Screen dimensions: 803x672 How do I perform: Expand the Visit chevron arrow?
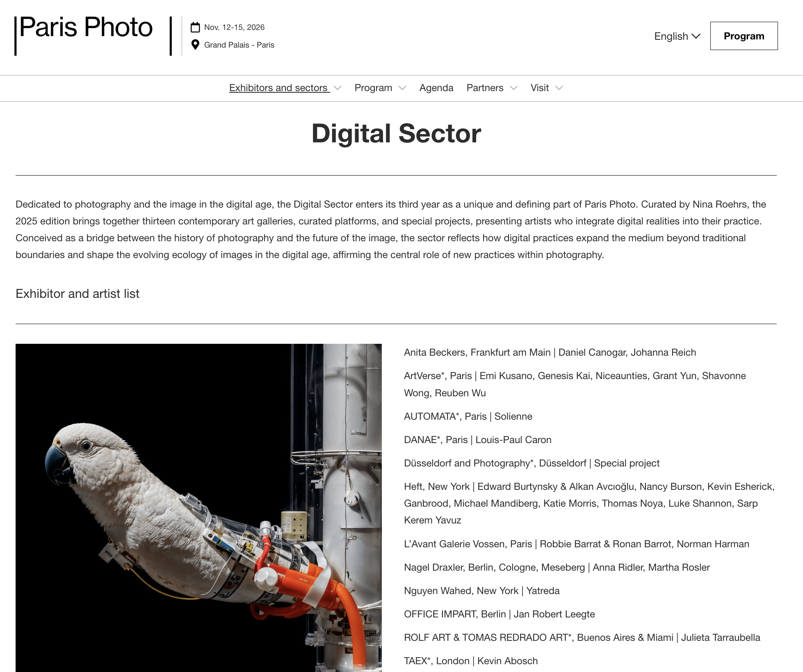point(559,88)
